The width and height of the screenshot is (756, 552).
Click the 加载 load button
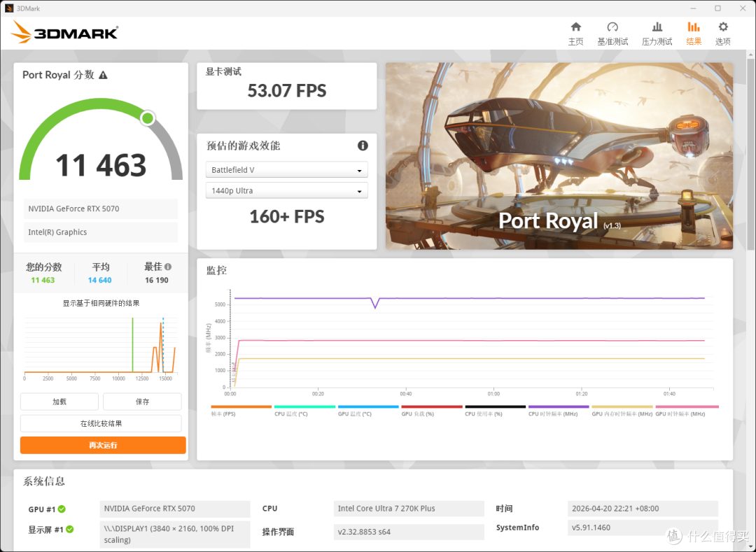coord(59,402)
